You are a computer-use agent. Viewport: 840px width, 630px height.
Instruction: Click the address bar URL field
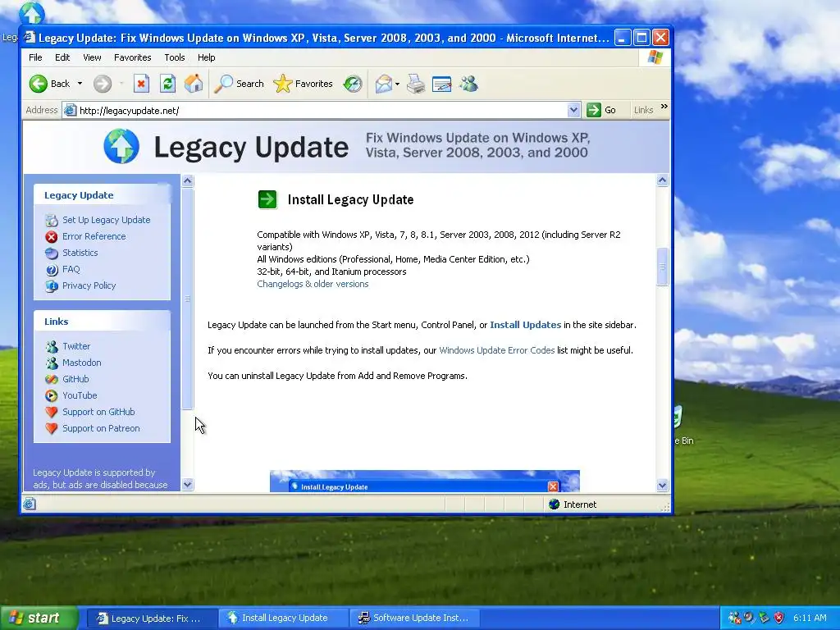click(x=322, y=111)
